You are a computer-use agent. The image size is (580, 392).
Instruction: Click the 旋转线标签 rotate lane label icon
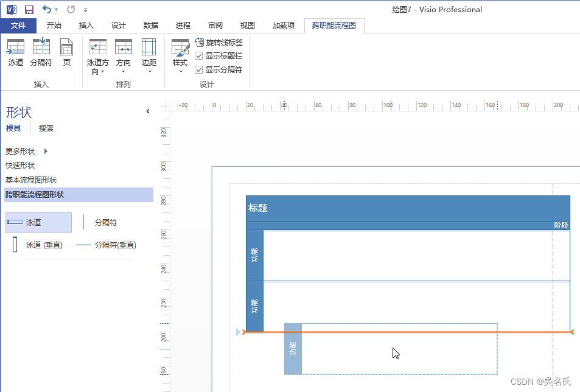pos(200,42)
